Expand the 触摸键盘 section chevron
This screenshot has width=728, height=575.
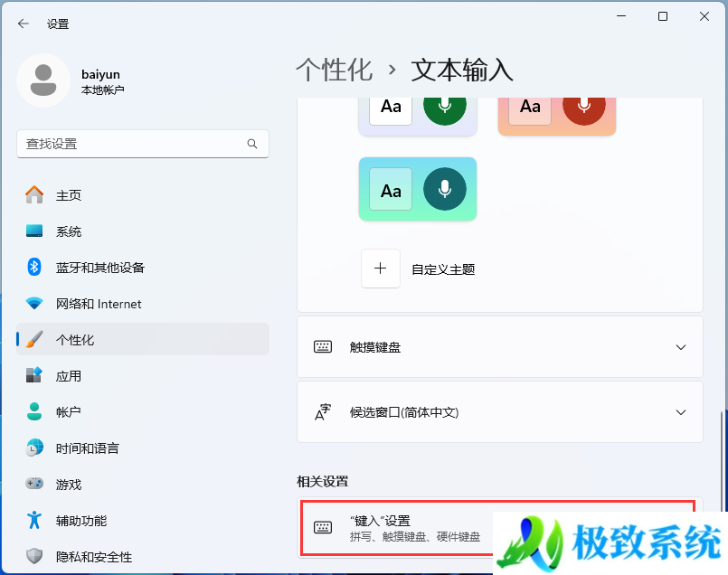(681, 347)
